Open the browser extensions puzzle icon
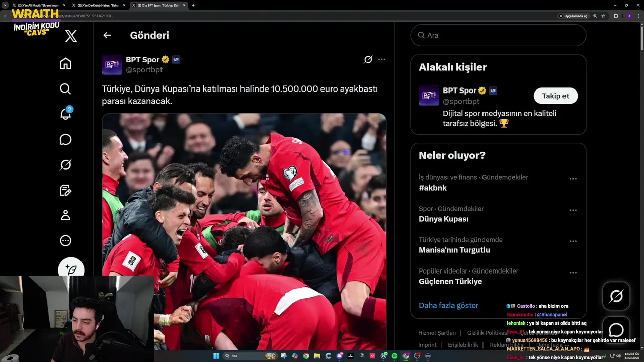Screen dimensions: 644x362 [616, 16]
